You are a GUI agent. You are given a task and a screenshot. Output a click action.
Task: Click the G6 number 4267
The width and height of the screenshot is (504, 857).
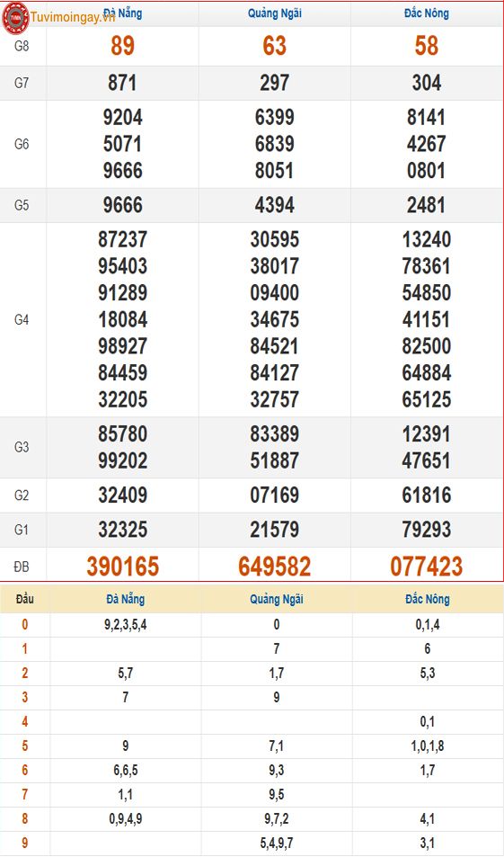coord(427,144)
